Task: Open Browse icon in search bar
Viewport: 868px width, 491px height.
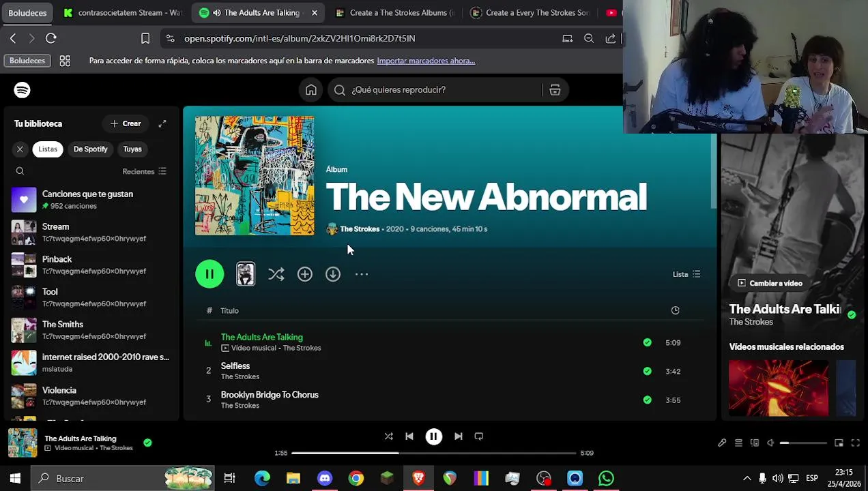Action: [555, 90]
